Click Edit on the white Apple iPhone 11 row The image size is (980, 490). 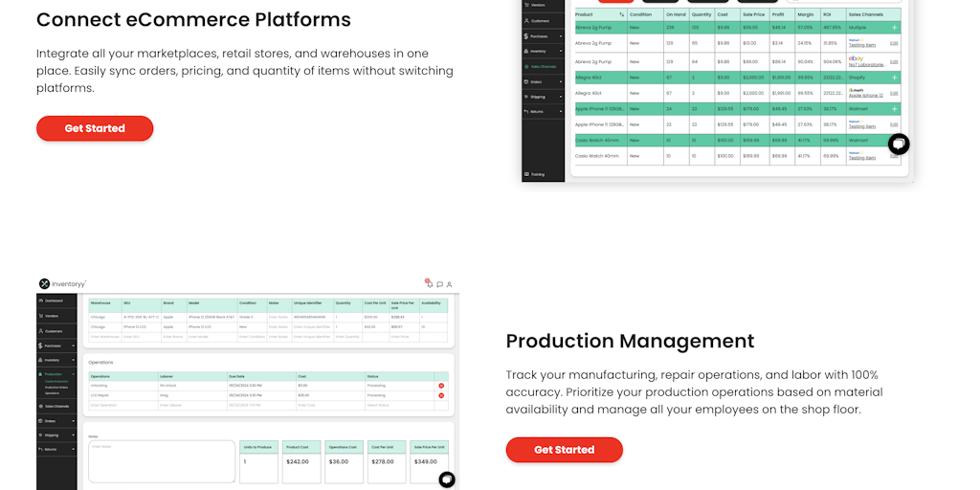894,124
